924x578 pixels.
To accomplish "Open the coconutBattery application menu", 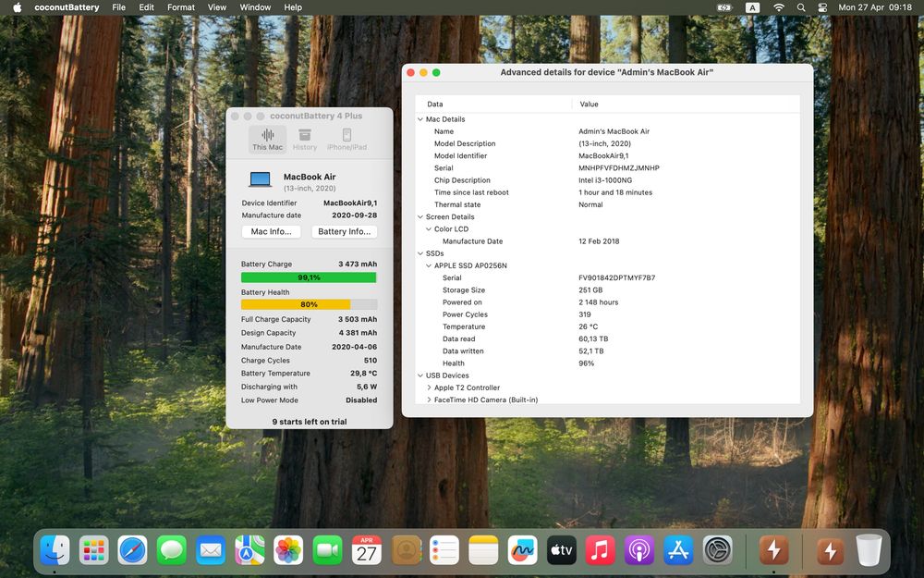I will (67, 7).
